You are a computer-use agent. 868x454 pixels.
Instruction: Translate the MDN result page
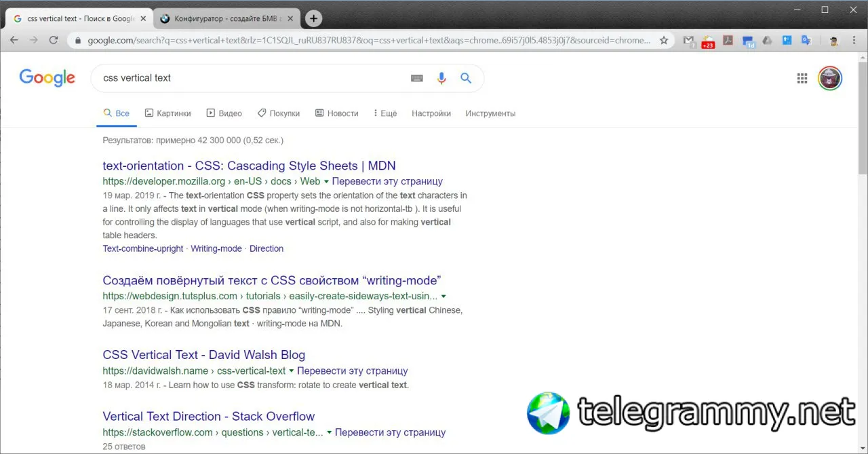387,181
